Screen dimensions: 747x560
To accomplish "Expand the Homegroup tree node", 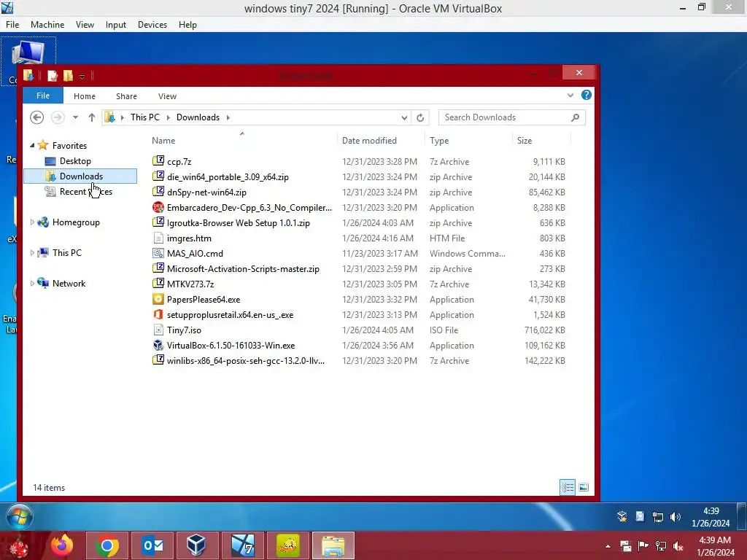I will point(32,222).
